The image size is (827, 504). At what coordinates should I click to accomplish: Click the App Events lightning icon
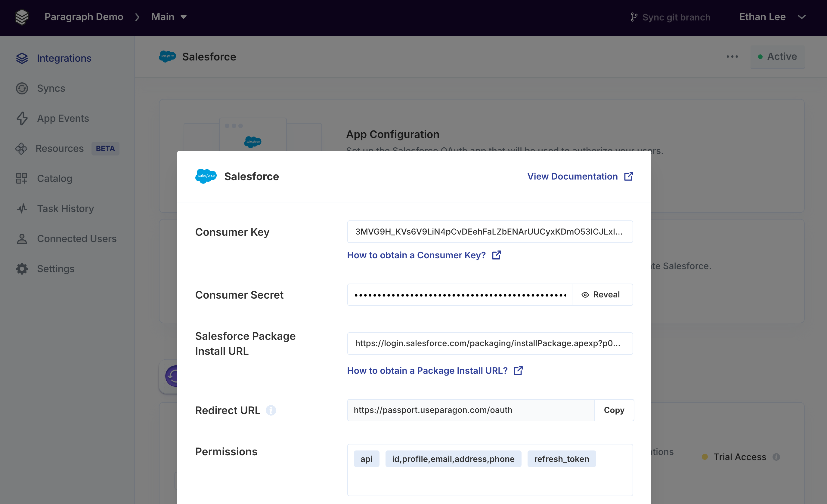pyautogui.click(x=22, y=118)
